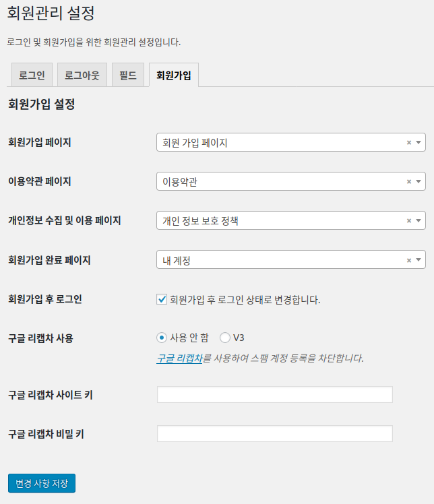The image size is (434, 504).
Task: Clear the 내 계정 selection with × icon
Action: point(409,260)
